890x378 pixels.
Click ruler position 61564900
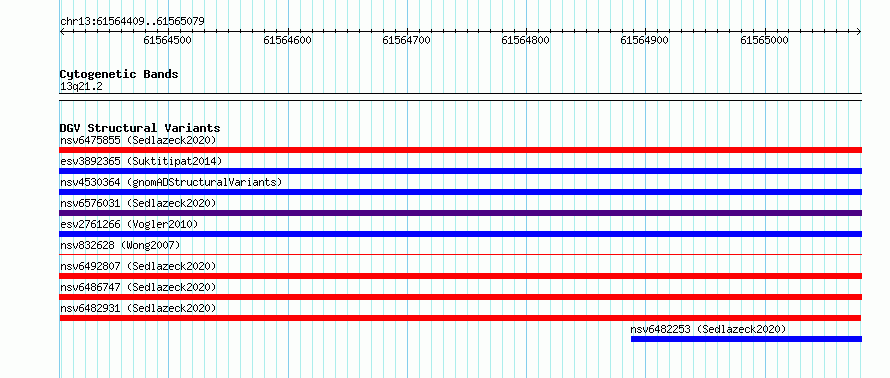645,40
